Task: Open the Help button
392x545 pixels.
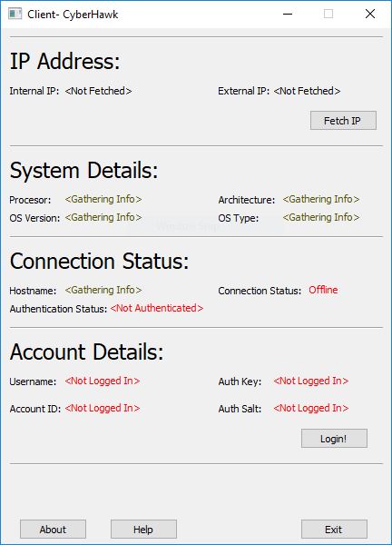Action: 143,529
